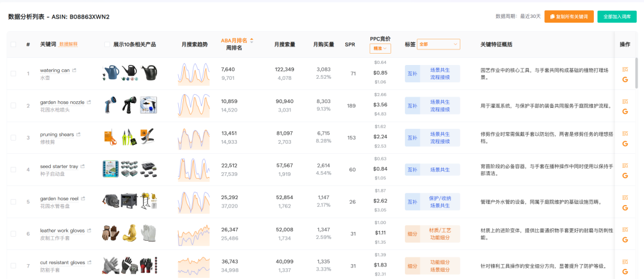Image resolution: width=644 pixels, height=279 pixels.
Task: Click keyword search icon in pruning shears row
Action: click(x=625, y=134)
